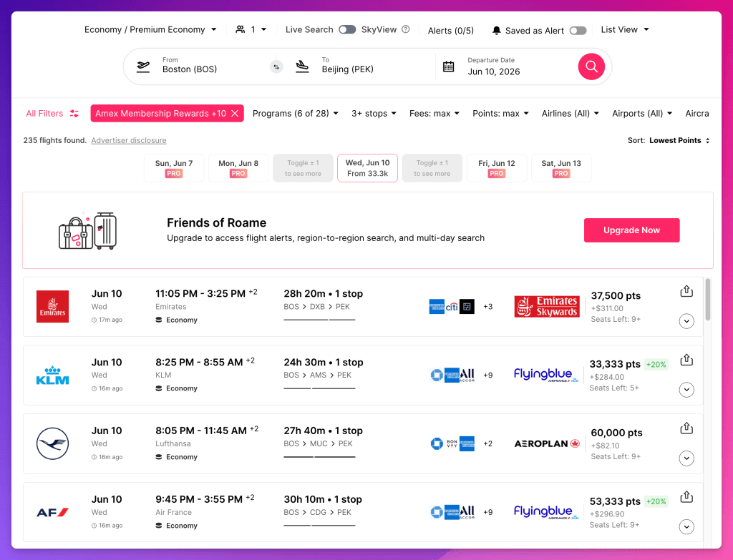733x560 pixels.
Task: Click the passengers people icon
Action: point(241,29)
